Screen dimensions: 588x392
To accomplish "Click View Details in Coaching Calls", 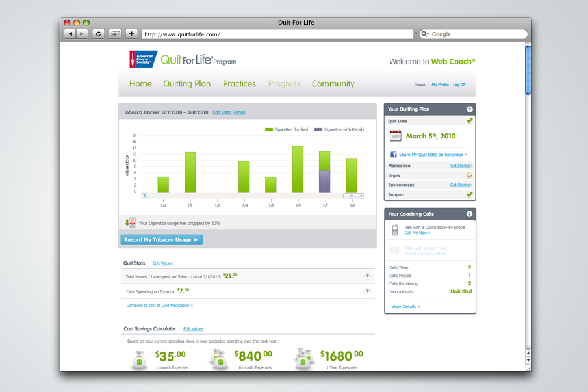I will (x=405, y=306).
